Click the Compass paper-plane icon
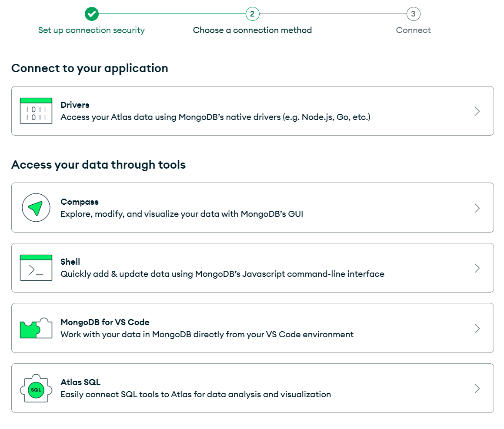This screenshot has width=504, height=429. point(36,208)
